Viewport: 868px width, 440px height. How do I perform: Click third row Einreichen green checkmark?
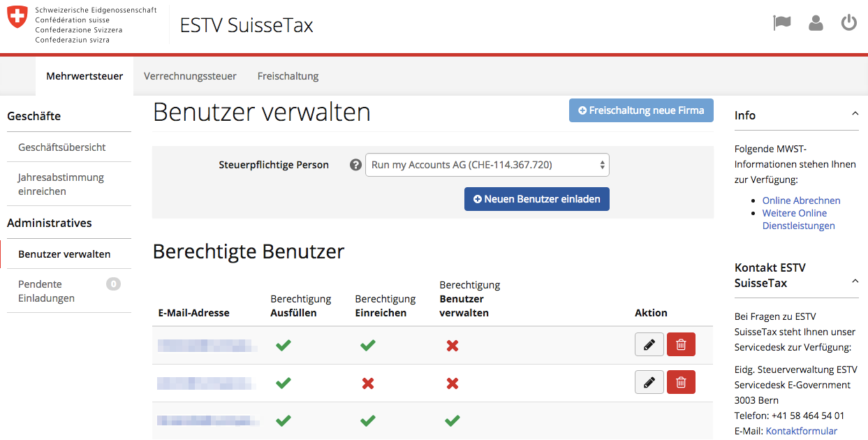367,420
